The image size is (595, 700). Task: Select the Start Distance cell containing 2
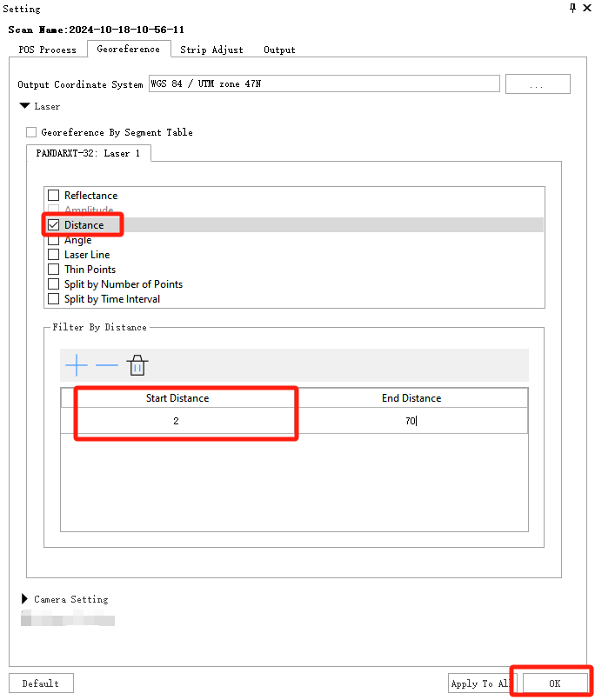[177, 421]
